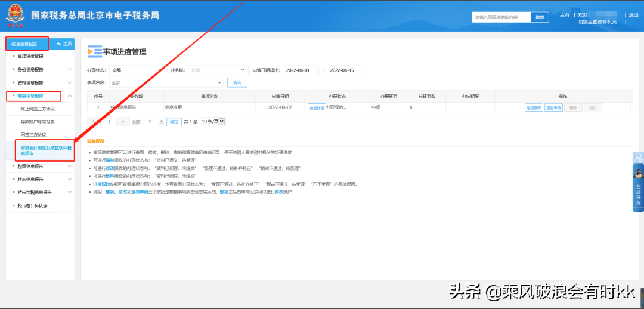
Task: Open the 事项名称 dropdown
Action: tap(166, 82)
